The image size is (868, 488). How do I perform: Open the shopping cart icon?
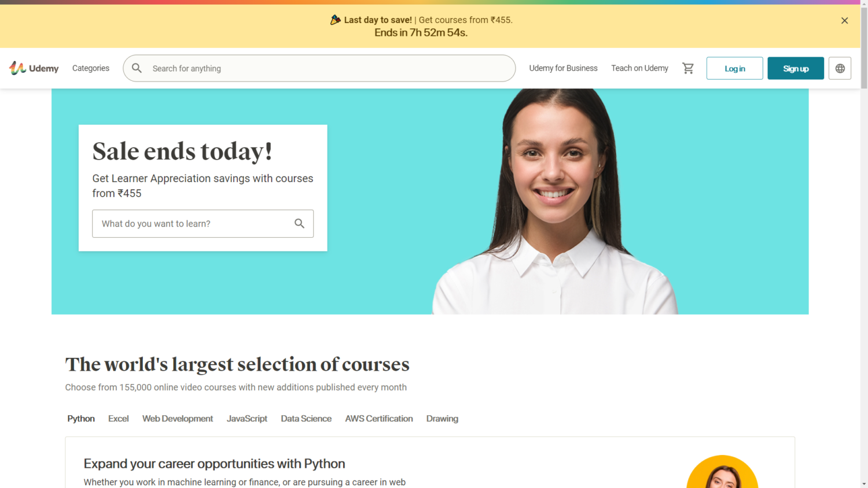click(x=687, y=68)
